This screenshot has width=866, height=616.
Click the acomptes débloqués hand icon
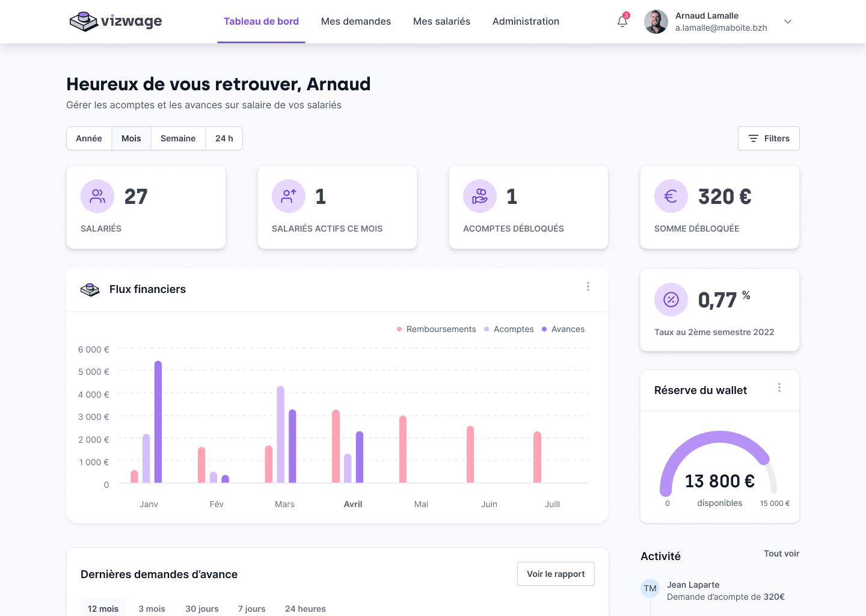tap(480, 196)
